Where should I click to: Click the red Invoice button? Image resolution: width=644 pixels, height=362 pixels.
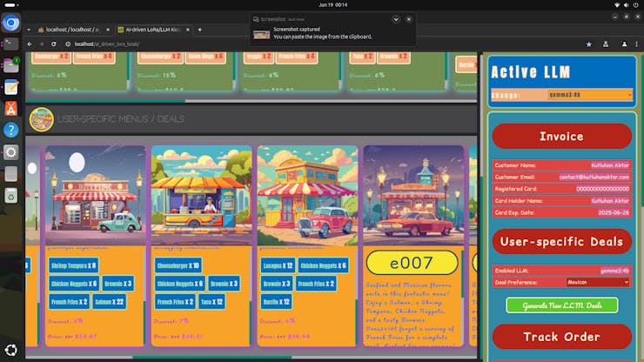coord(561,137)
